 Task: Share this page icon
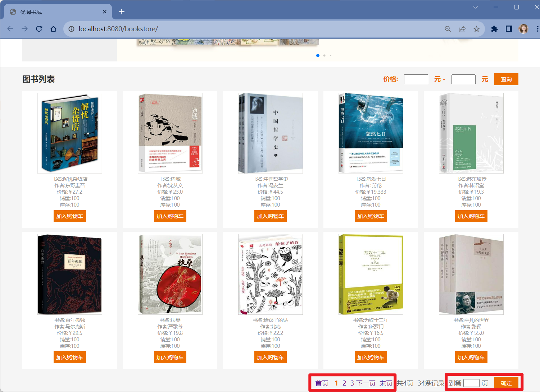[462, 29]
